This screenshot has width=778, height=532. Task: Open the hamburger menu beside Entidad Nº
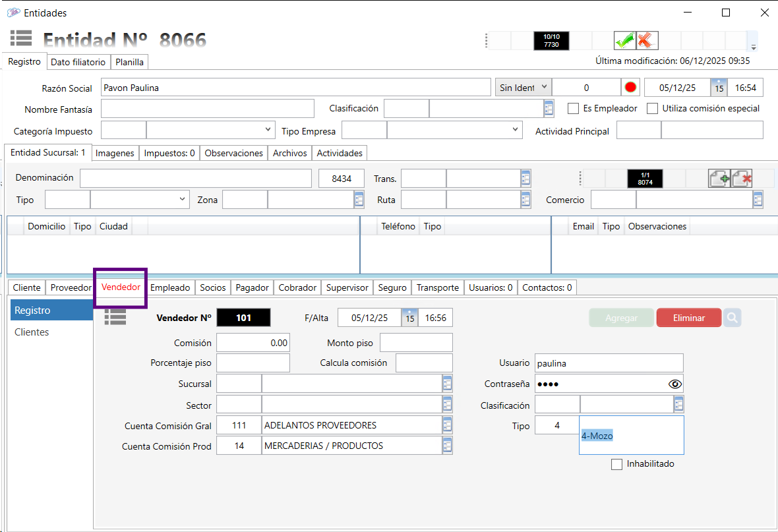pyautogui.click(x=21, y=38)
